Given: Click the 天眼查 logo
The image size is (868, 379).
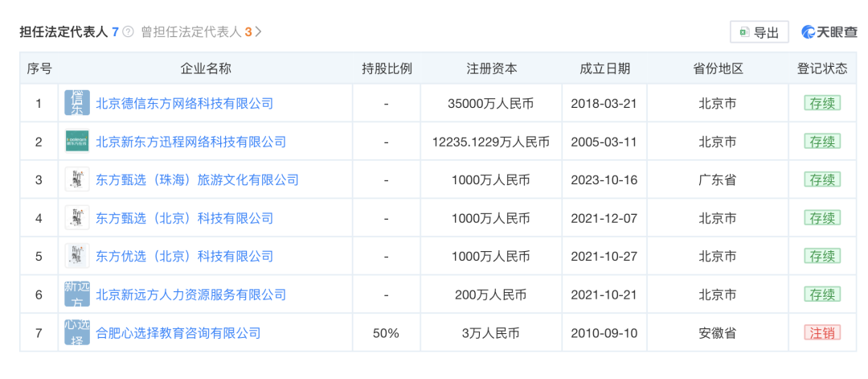Looking at the screenshot, I should coord(829,32).
